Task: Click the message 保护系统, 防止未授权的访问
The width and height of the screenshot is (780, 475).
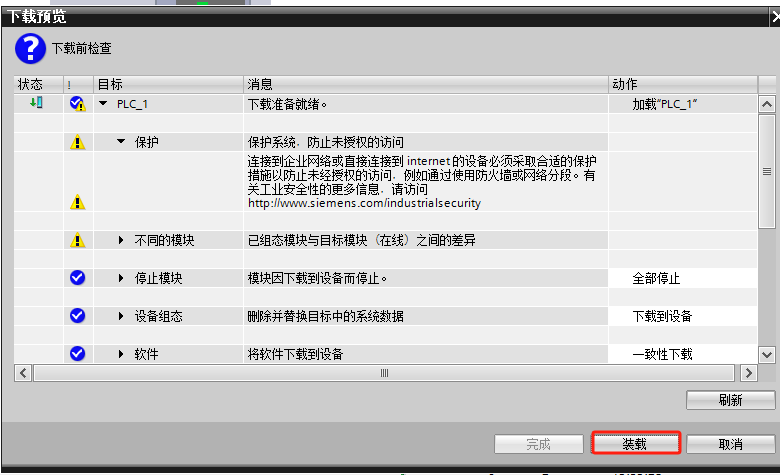Action: click(x=326, y=142)
